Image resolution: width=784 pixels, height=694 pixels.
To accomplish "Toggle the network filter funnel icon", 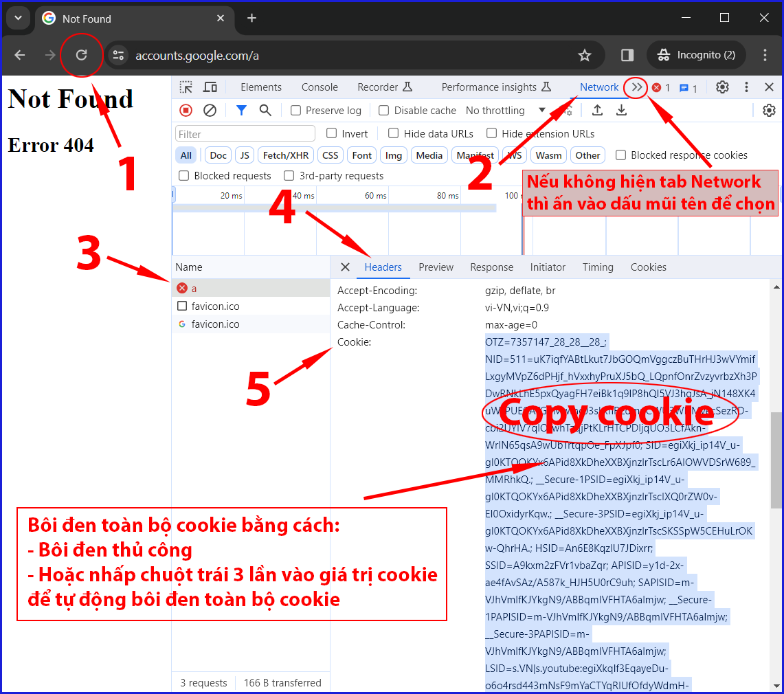I will point(241,110).
